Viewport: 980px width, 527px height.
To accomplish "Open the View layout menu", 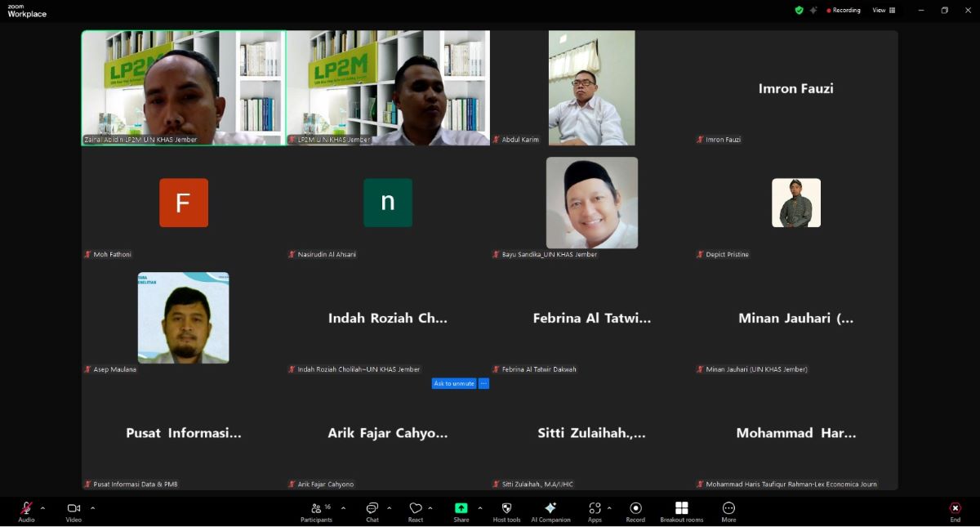I will tap(884, 11).
